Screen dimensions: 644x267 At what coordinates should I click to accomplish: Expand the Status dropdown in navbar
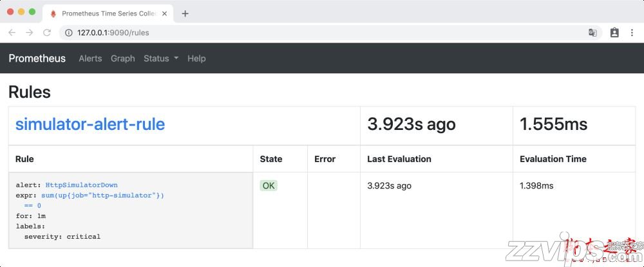coord(161,59)
